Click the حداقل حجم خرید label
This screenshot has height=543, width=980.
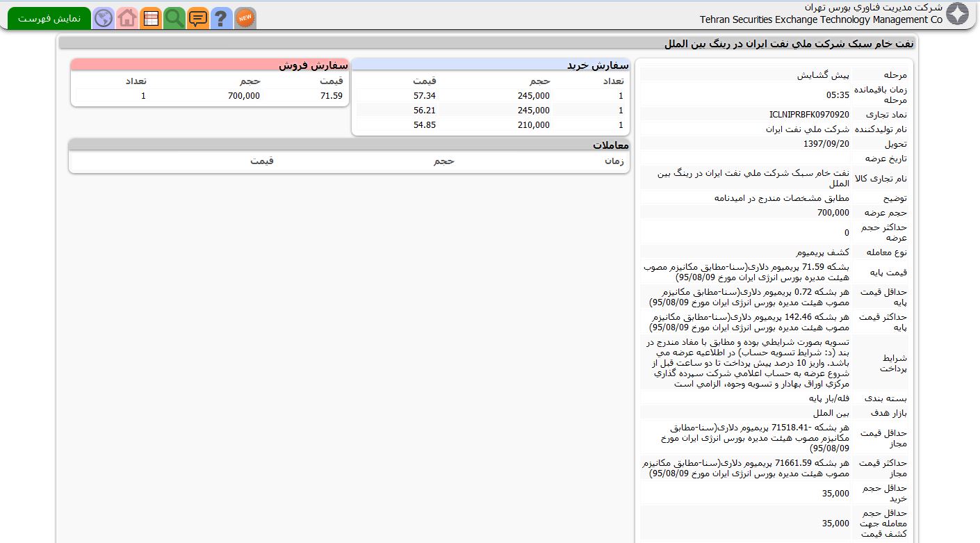[x=883, y=494]
